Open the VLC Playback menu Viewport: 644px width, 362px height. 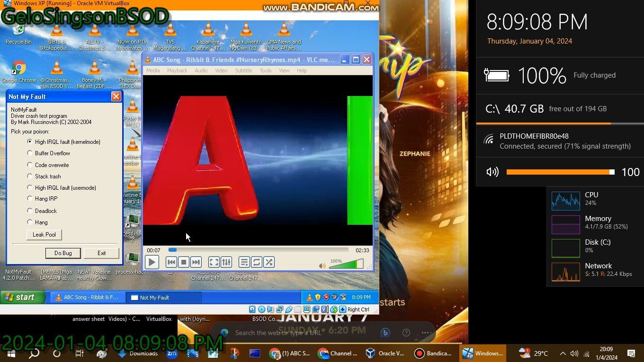click(177, 71)
